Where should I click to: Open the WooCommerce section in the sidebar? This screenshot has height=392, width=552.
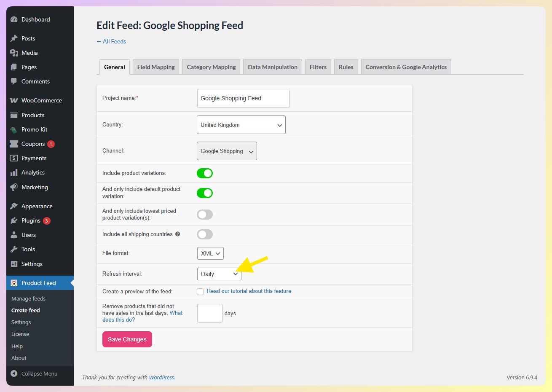click(14, 100)
